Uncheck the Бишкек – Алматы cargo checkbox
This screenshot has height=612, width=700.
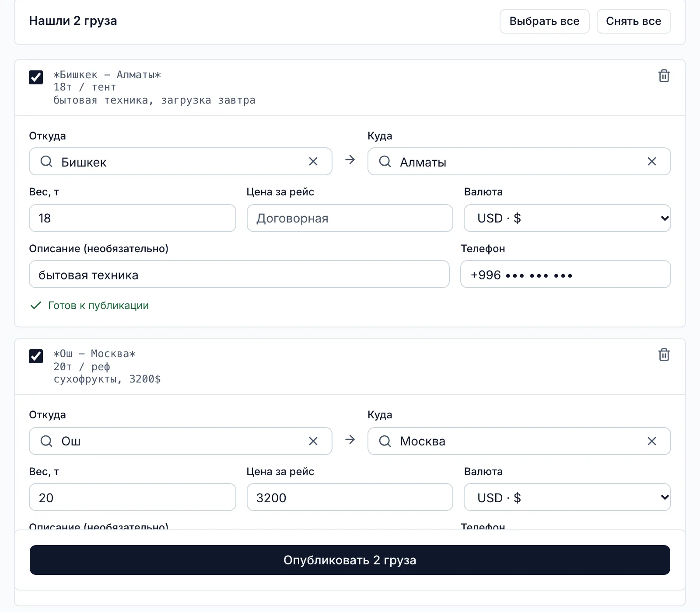36,77
